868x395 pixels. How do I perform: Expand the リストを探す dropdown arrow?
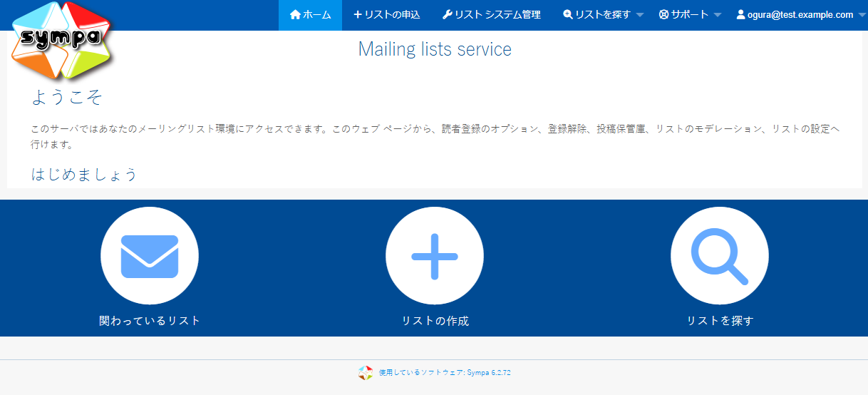coord(639,15)
